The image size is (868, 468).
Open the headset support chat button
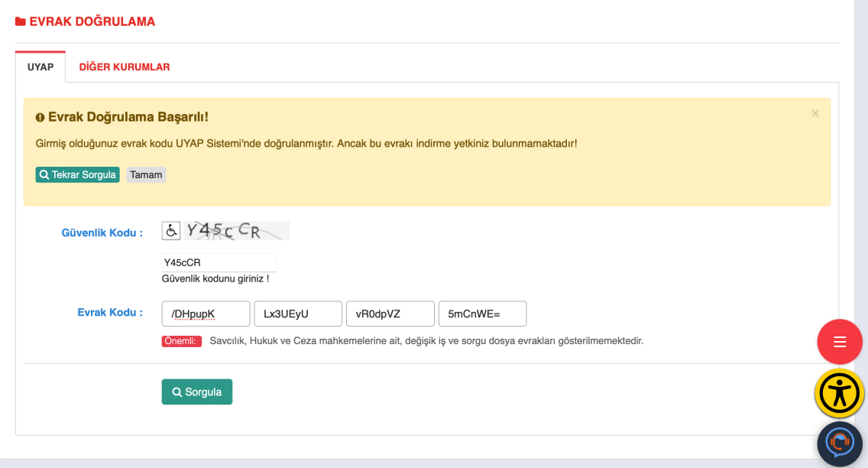pyautogui.click(x=840, y=444)
